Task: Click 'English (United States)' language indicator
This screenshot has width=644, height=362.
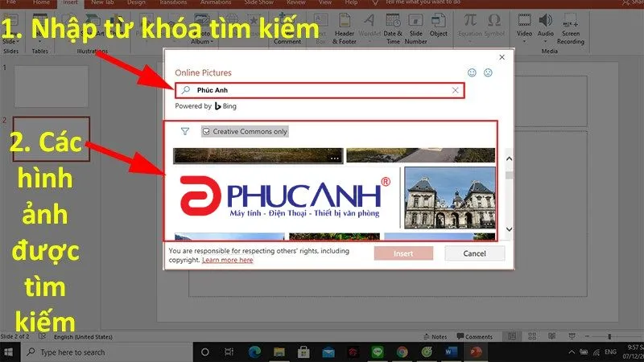Action: point(83,336)
